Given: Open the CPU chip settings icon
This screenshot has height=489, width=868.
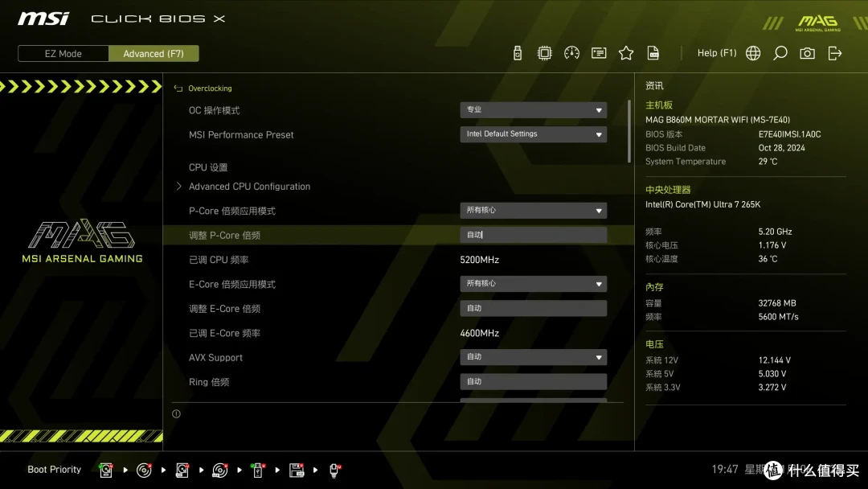Looking at the screenshot, I should pyautogui.click(x=544, y=53).
